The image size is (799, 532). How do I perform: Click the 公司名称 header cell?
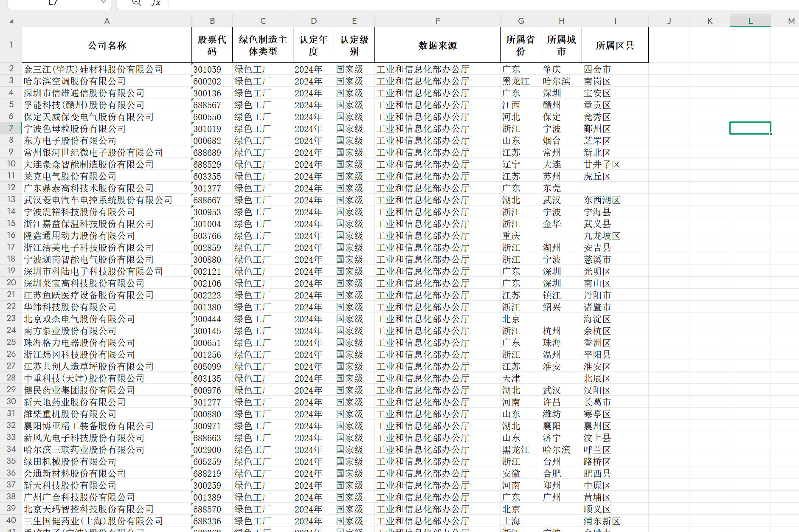[x=107, y=45]
